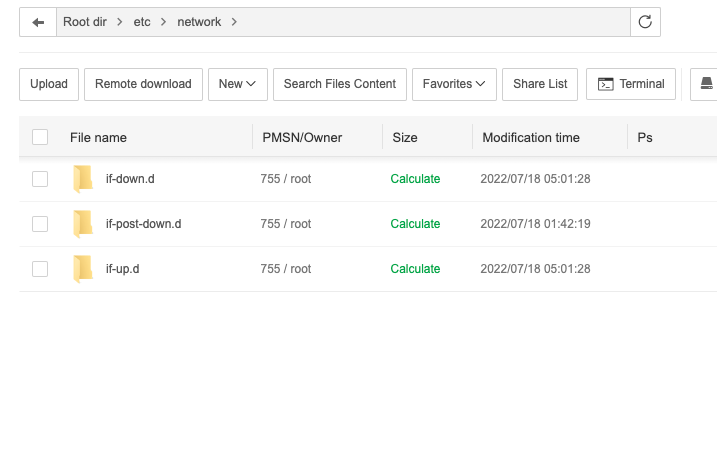Click the if-up.d folder icon
This screenshot has width=717, height=456.
tap(83, 269)
